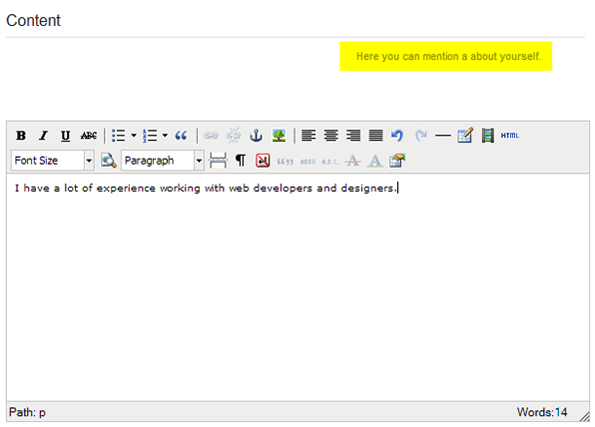595x427 pixels.
Task: Toggle underline formatting
Action: [x=66, y=136]
